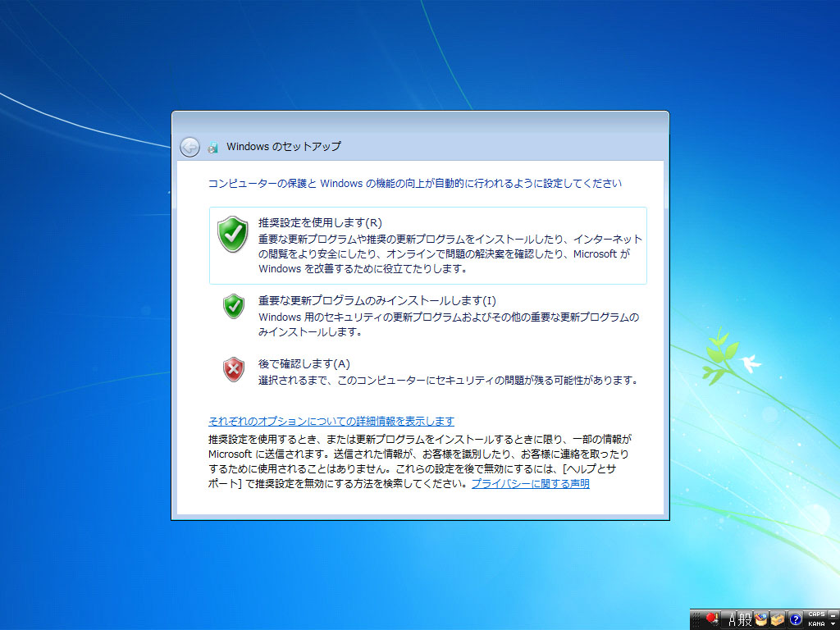
Task: Open the IME Pad icon
Action: (x=761, y=619)
